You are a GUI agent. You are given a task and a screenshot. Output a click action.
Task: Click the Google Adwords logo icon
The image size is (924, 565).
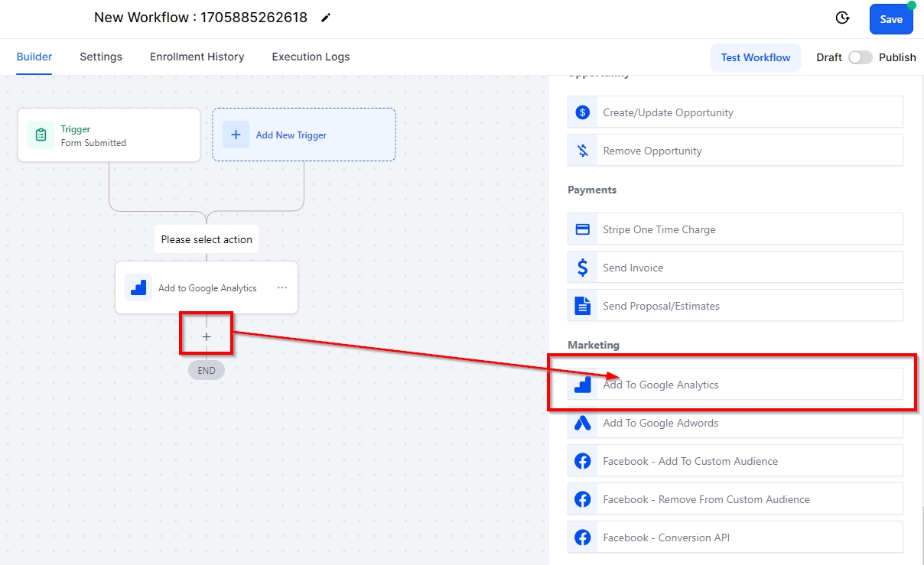point(582,423)
